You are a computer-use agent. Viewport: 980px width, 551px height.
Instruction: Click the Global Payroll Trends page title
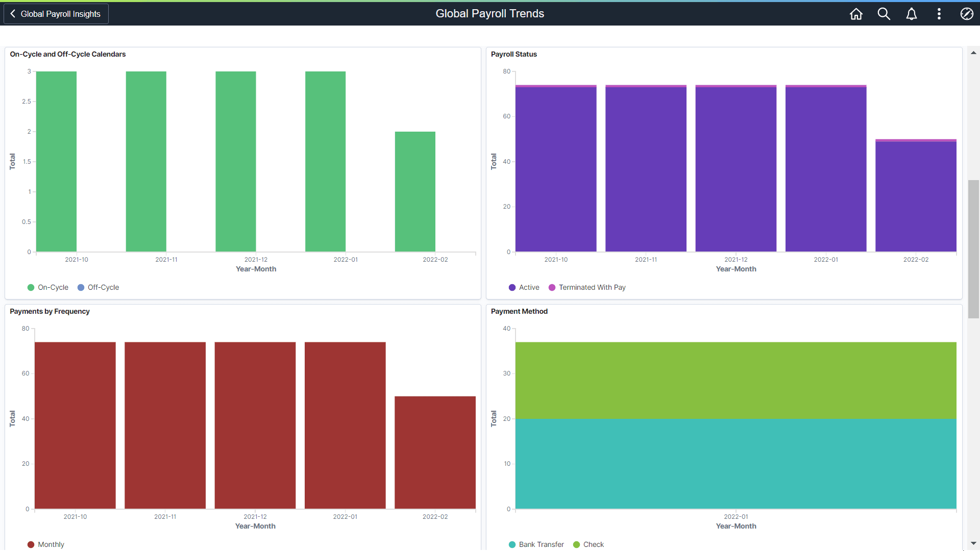coord(489,13)
